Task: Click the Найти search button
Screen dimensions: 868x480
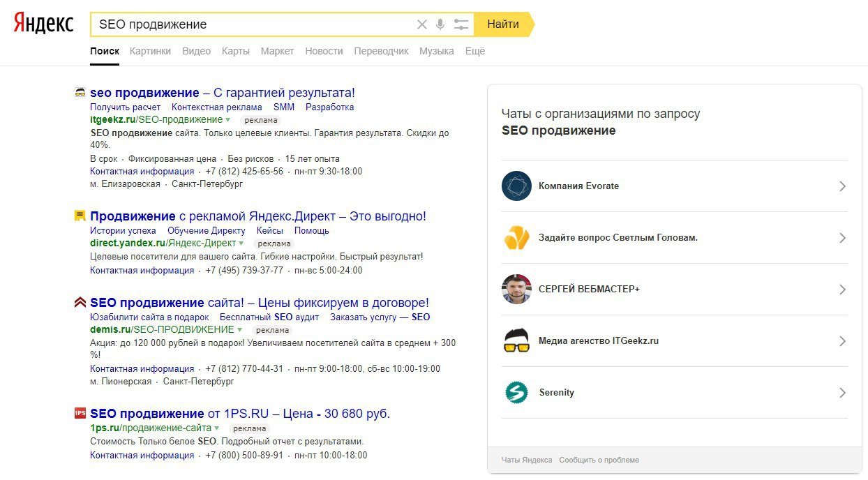Action: [x=503, y=24]
